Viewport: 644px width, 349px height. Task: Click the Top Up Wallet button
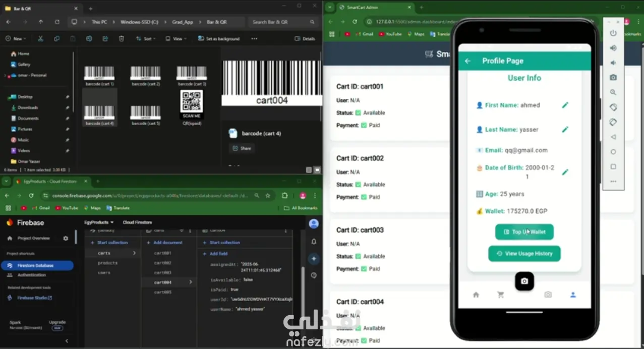point(524,232)
